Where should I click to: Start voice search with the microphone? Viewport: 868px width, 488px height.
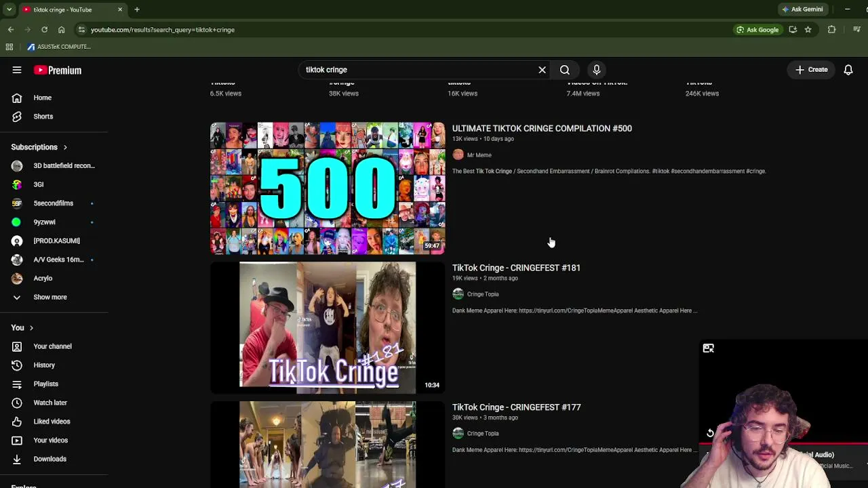[597, 70]
